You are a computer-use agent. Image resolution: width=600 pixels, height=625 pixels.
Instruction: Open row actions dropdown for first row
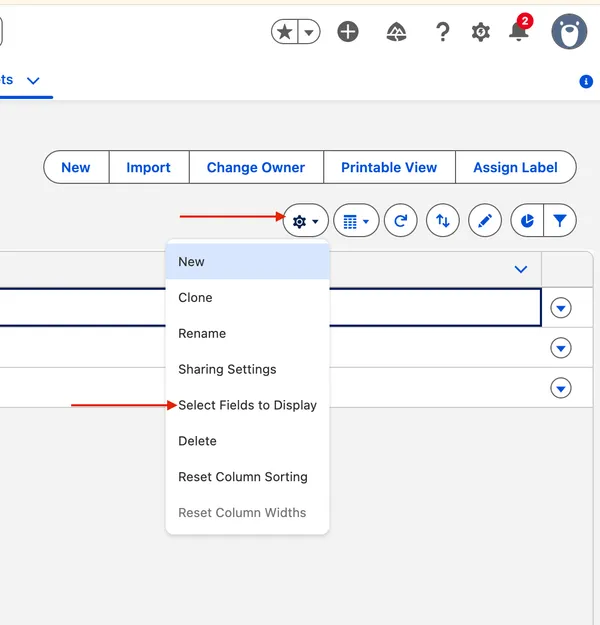(561, 308)
